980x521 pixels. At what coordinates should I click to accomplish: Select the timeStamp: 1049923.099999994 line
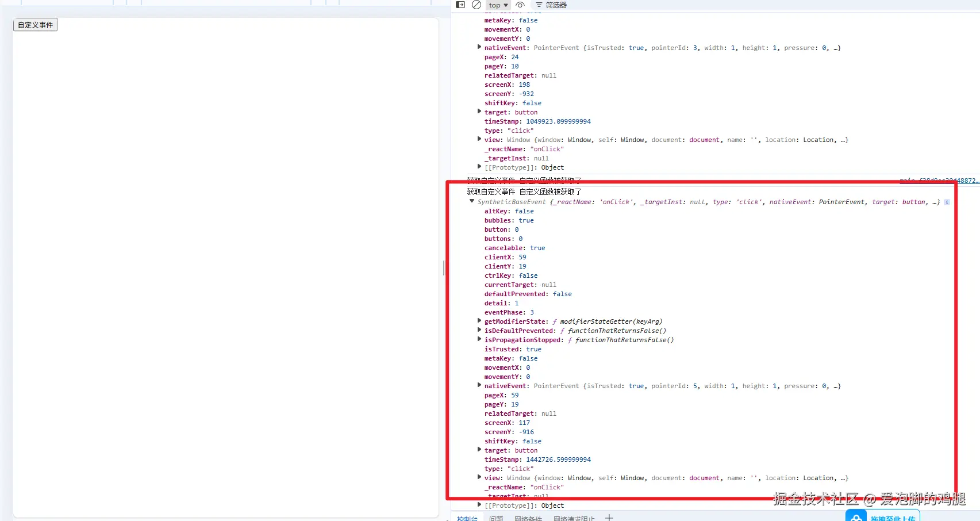(x=537, y=121)
